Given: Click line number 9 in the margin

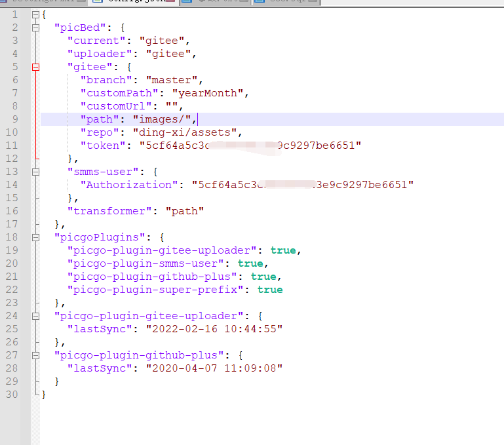Looking at the screenshot, I should [x=15, y=119].
